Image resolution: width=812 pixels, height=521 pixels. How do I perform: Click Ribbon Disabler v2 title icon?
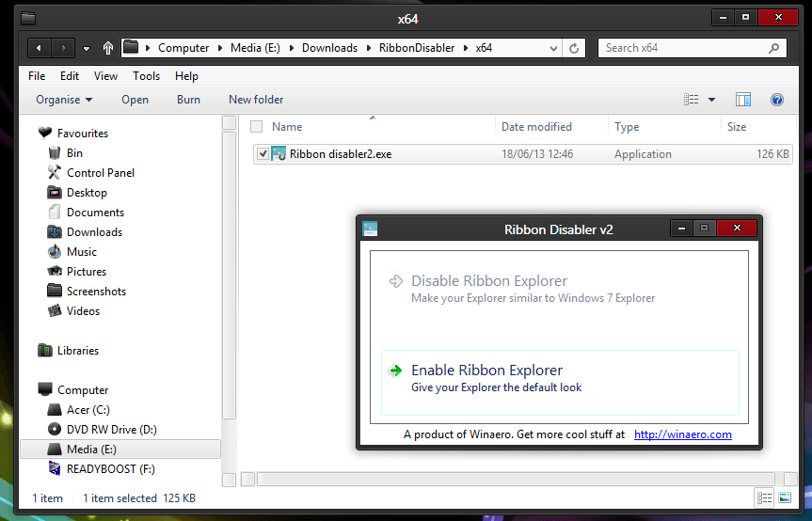tap(370, 229)
